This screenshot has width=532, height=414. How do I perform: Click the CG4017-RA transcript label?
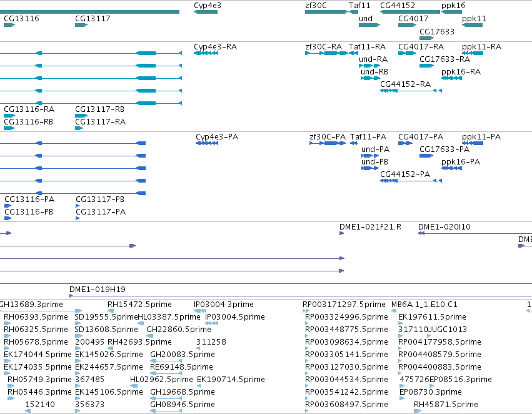click(x=421, y=46)
